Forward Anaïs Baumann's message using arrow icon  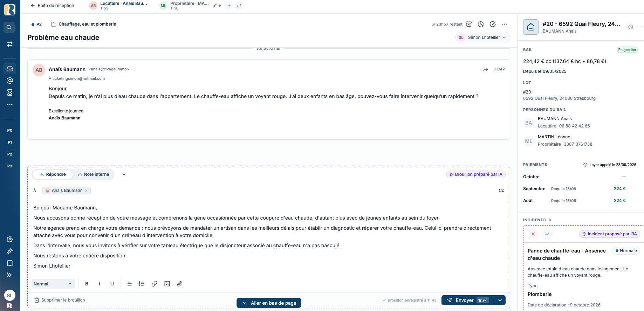click(x=486, y=69)
